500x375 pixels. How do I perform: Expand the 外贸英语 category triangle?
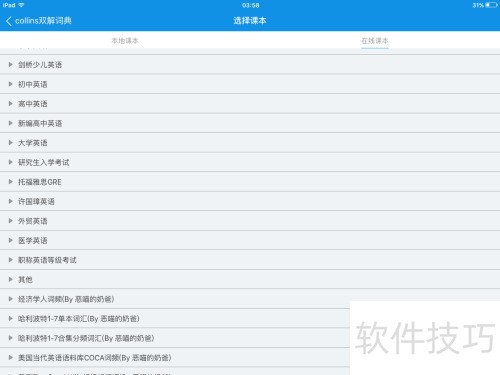coord(11,221)
